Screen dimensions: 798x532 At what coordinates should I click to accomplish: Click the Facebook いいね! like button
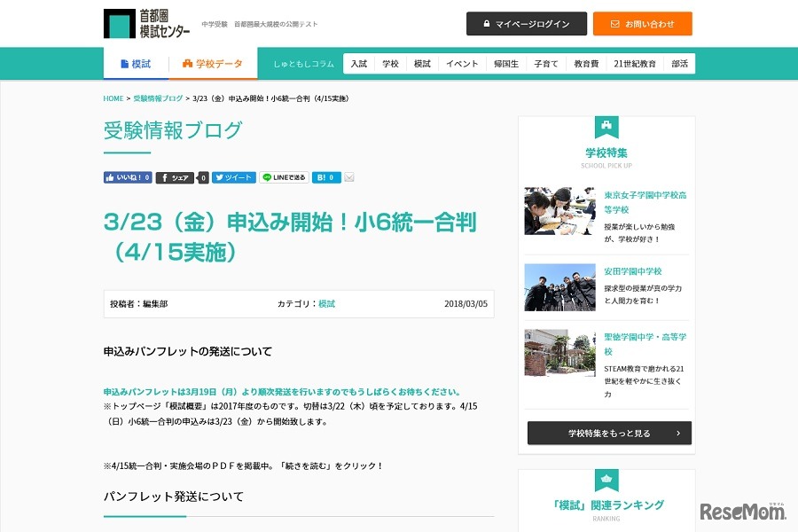coord(128,177)
